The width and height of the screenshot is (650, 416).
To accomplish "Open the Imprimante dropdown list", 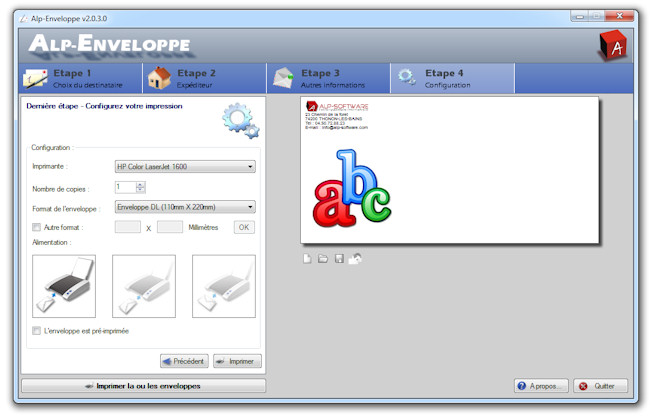I will (185, 167).
